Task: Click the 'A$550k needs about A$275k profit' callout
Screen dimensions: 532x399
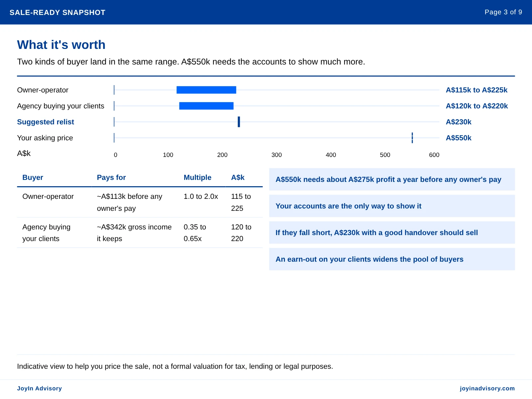Action: pos(392,180)
